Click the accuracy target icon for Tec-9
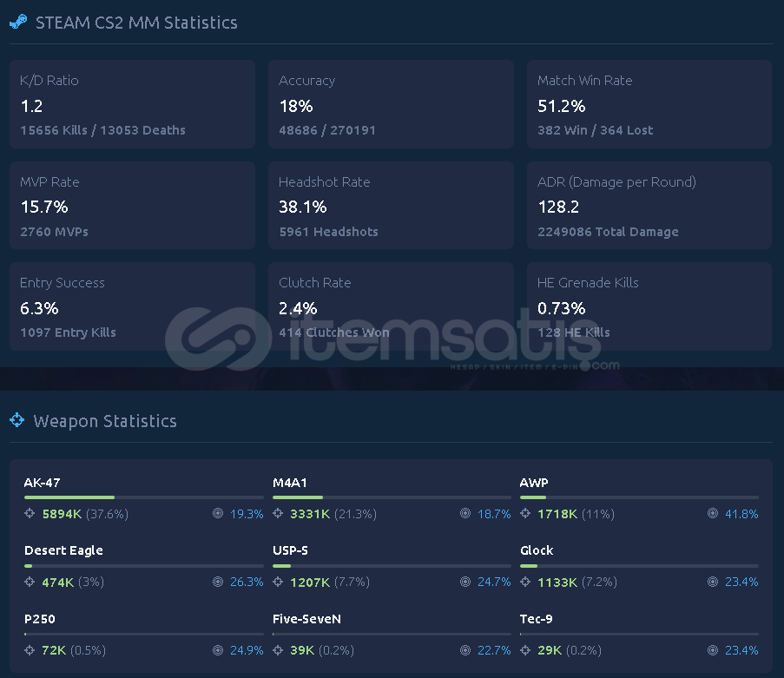 tap(713, 650)
